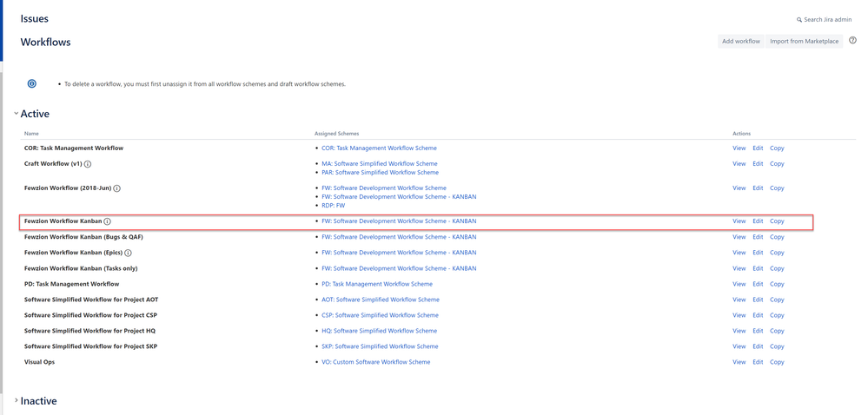Viewport: 868px width, 415px height.
Task: View Software Simplified Workflow for Project AOT
Action: point(739,300)
